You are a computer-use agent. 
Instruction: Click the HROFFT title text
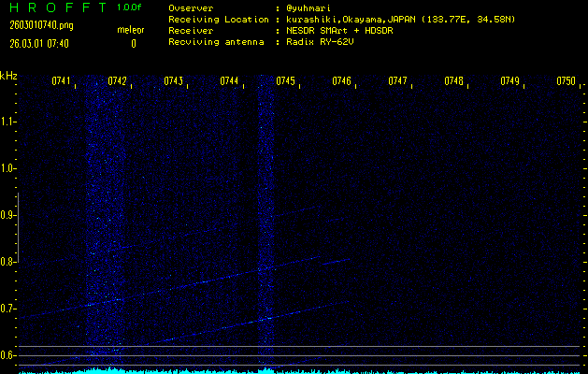(52, 7)
